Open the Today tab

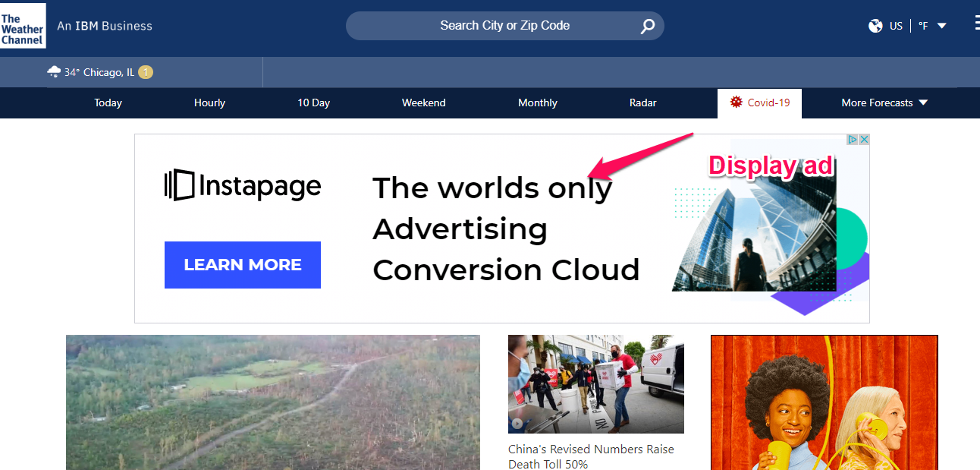(108, 103)
